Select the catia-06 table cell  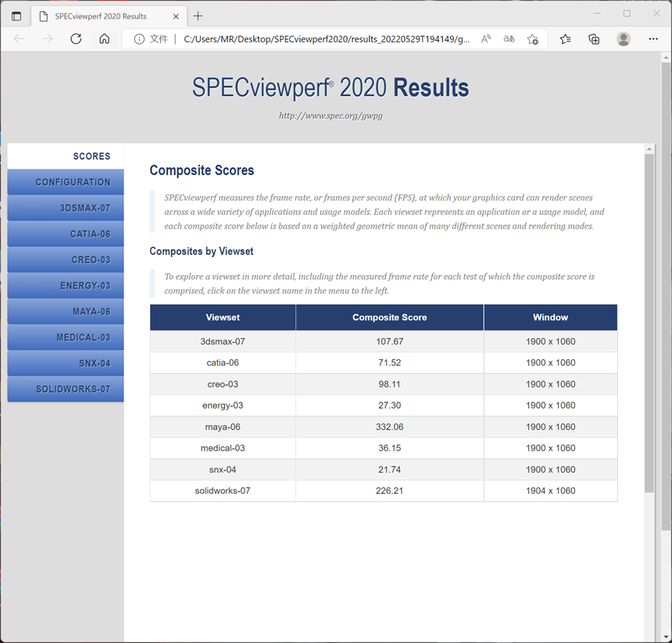coord(223,363)
